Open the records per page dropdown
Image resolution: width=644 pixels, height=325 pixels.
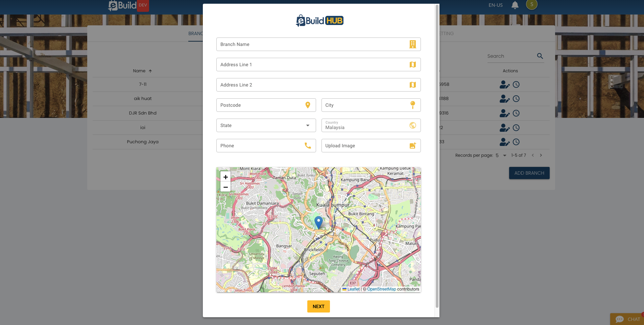pos(501,155)
